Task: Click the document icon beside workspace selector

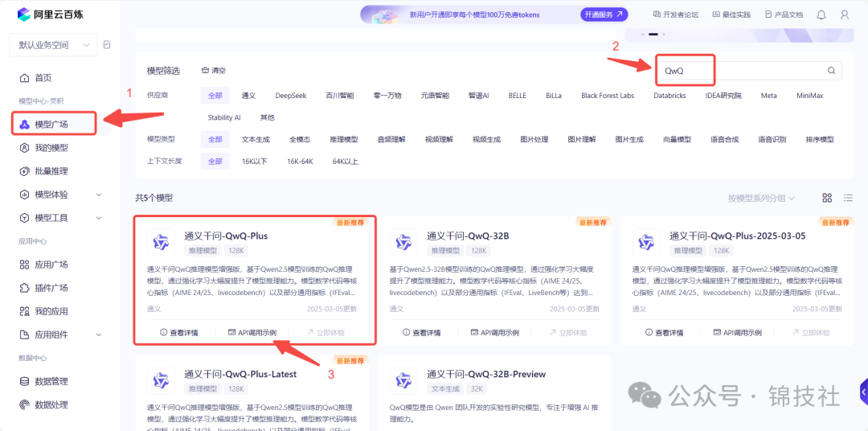Action: point(107,45)
